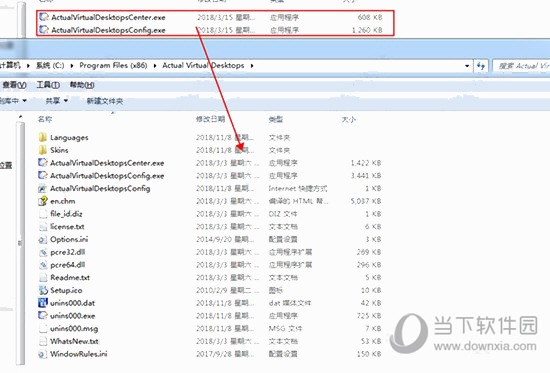Click the 3,441 KB size cell

pyautogui.click(x=366, y=175)
